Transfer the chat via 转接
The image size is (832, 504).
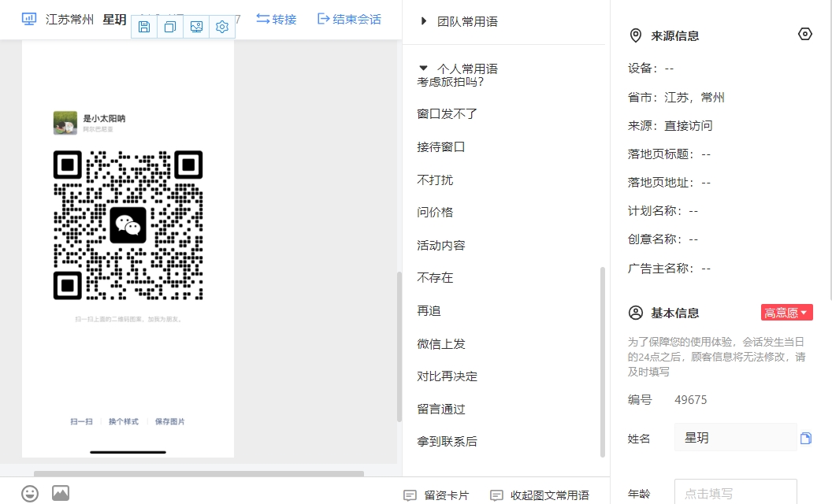[277, 19]
